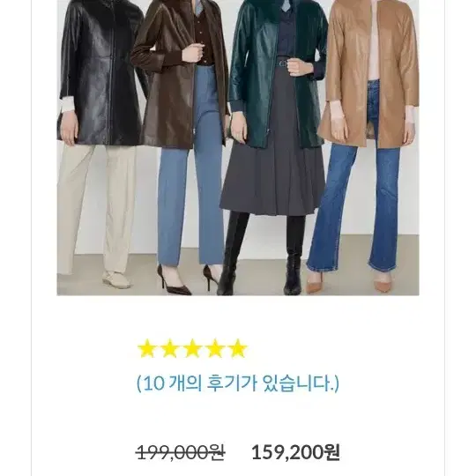
Task: Click the tan suede pumps
Action: tap(349, 282)
